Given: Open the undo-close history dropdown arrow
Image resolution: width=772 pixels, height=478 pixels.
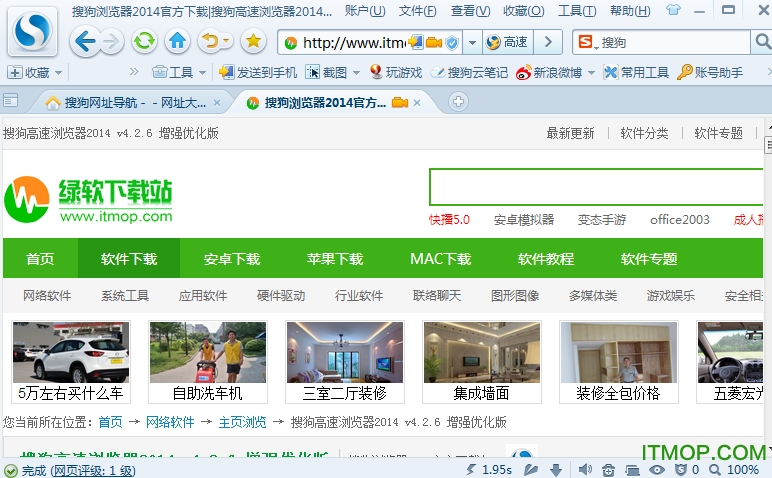Looking at the screenshot, I should coord(226,41).
